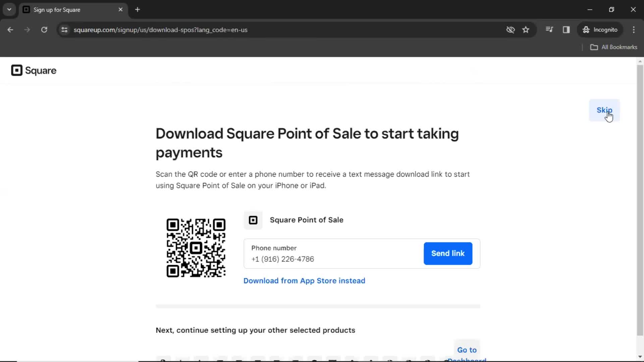
Task: Click the 'Scan the QR code' paragraph
Action: pyautogui.click(x=313, y=180)
